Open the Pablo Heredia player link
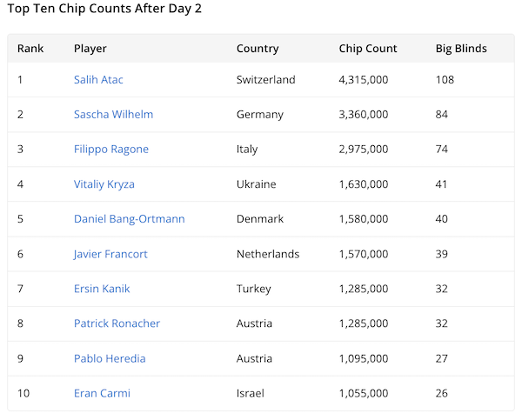522x420 pixels. pos(110,358)
